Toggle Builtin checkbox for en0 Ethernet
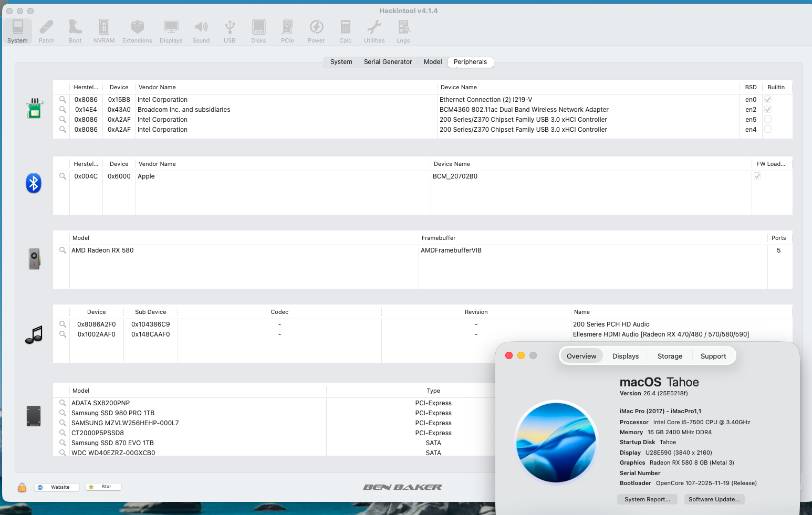This screenshot has height=515, width=812. point(767,100)
